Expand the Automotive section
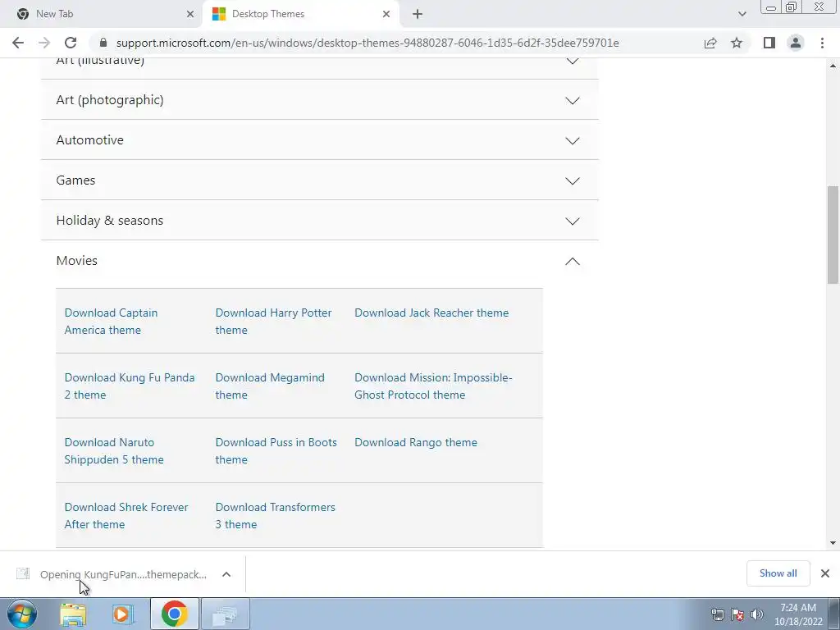The width and height of the screenshot is (840, 630). [x=319, y=139]
